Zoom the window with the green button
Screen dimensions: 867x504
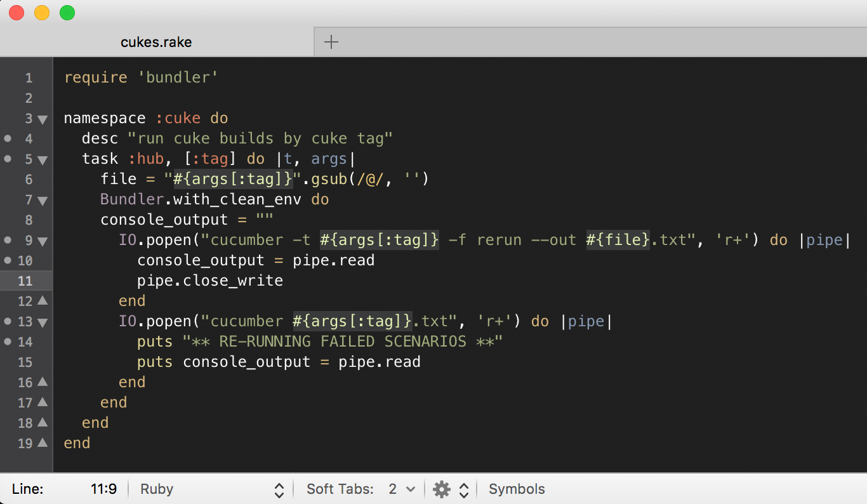point(67,13)
